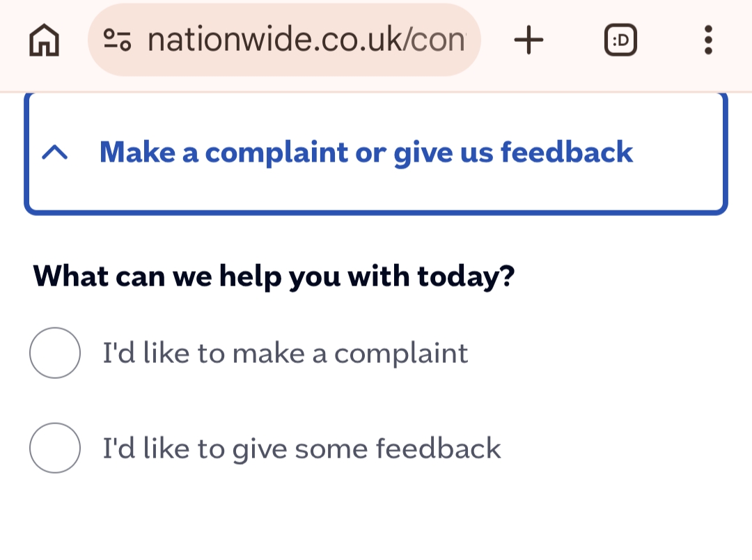Open the site information icon in address bar
The width and height of the screenshot is (752, 560).
[x=117, y=40]
